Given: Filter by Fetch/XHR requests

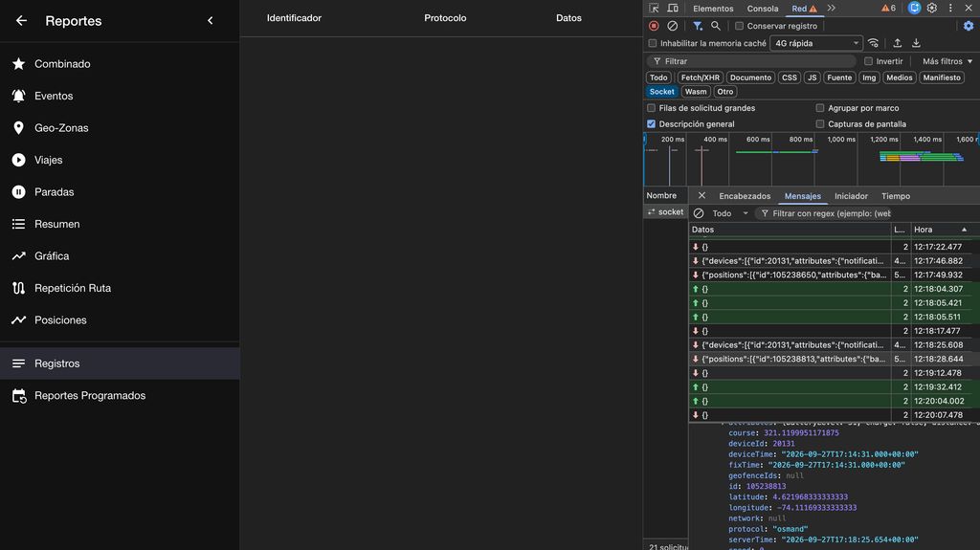Looking at the screenshot, I should pos(700,77).
